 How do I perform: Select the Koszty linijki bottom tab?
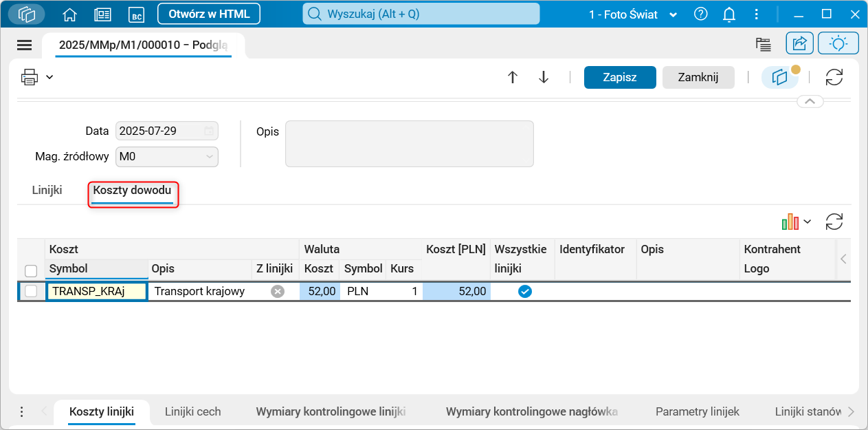click(102, 411)
